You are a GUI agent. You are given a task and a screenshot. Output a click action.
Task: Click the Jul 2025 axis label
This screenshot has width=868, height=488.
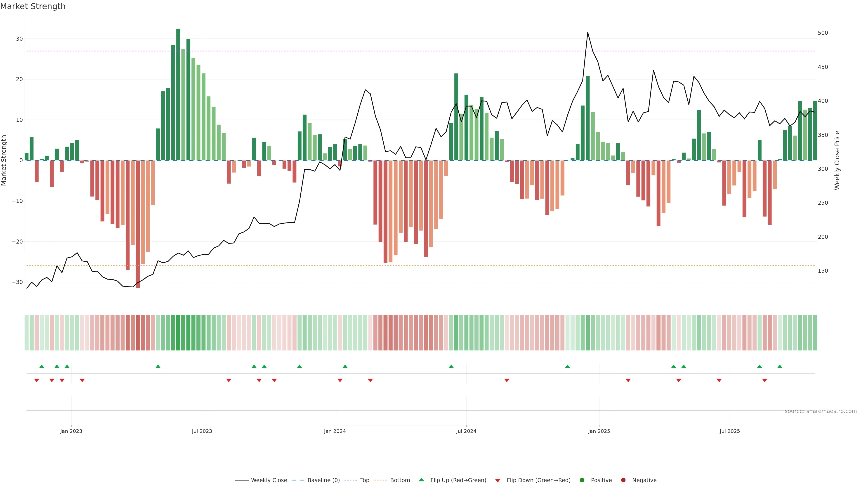[729, 431]
